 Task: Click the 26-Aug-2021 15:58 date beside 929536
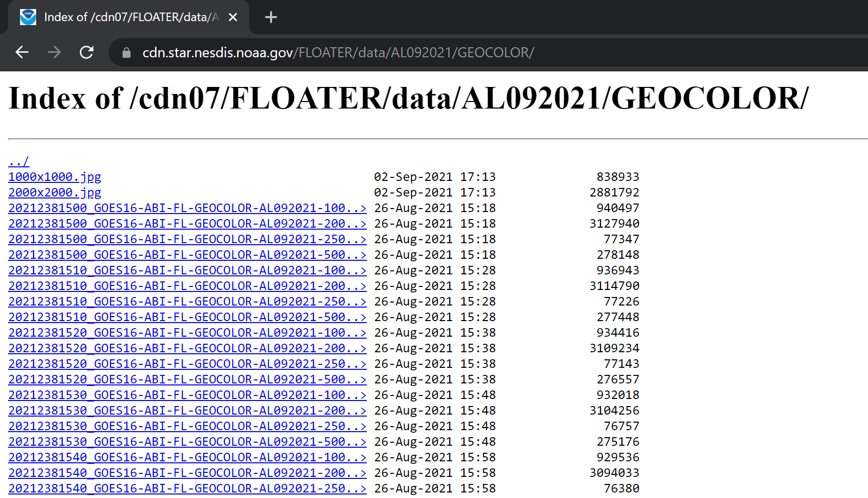coord(435,457)
